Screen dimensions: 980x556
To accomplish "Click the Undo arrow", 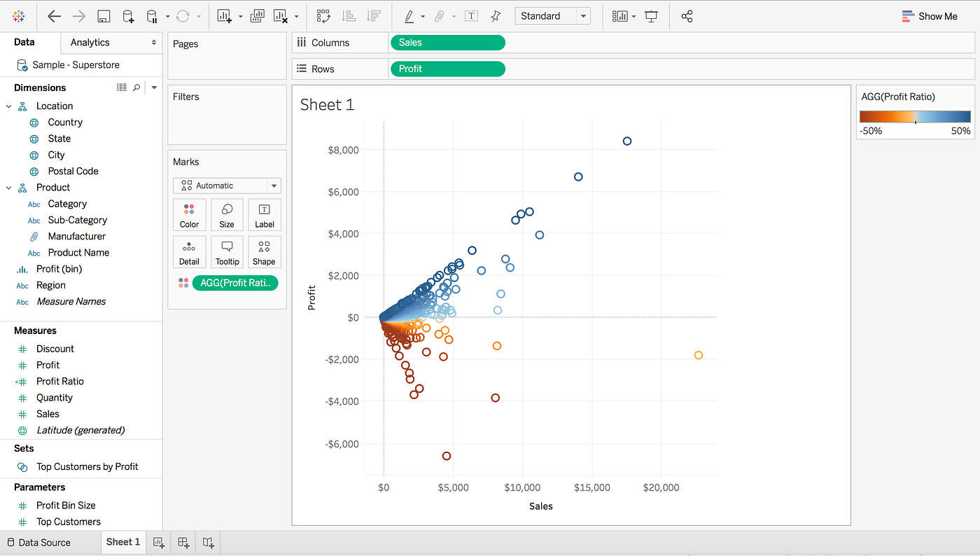I will click(54, 15).
